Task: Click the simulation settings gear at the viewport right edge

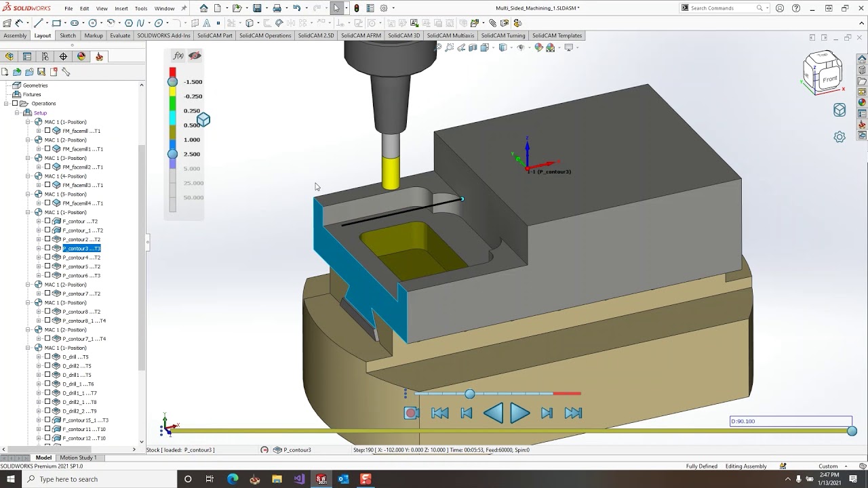Action: tap(840, 136)
